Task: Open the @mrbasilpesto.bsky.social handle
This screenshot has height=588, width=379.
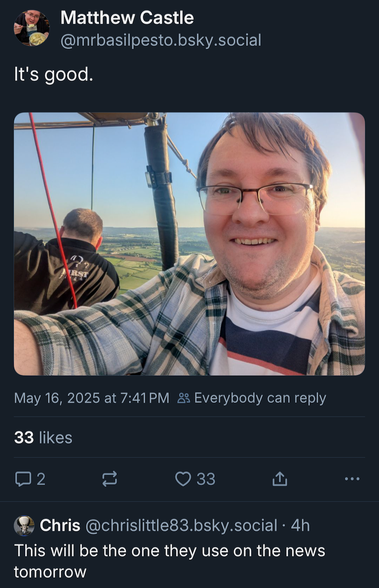Action: click(161, 40)
